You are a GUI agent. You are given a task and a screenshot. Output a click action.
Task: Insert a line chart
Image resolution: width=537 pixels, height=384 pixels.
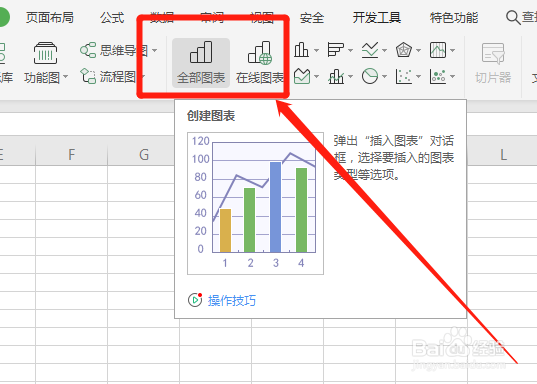(370, 50)
